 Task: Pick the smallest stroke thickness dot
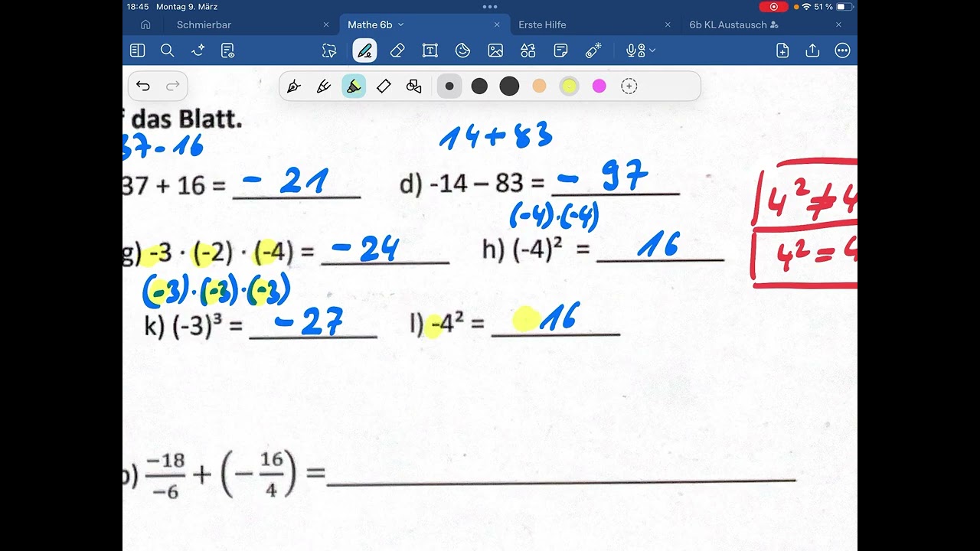pyautogui.click(x=449, y=86)
